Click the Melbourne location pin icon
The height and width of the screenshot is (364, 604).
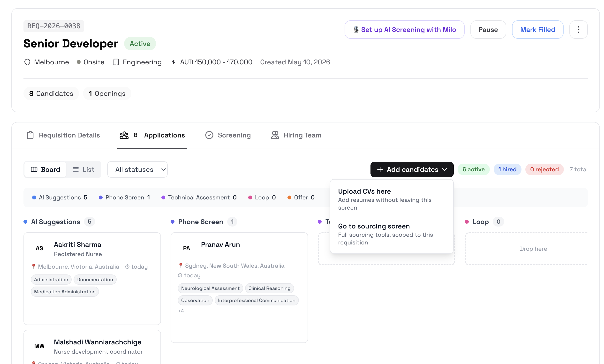27,62
